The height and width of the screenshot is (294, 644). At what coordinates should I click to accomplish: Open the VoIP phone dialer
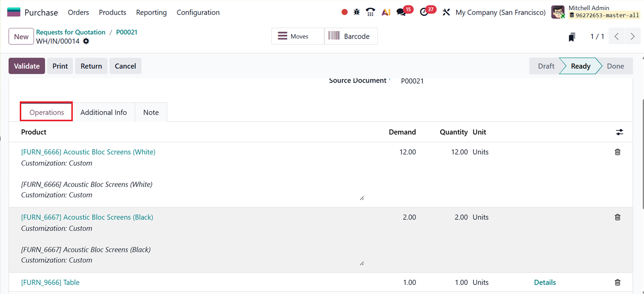coord(370,11)
